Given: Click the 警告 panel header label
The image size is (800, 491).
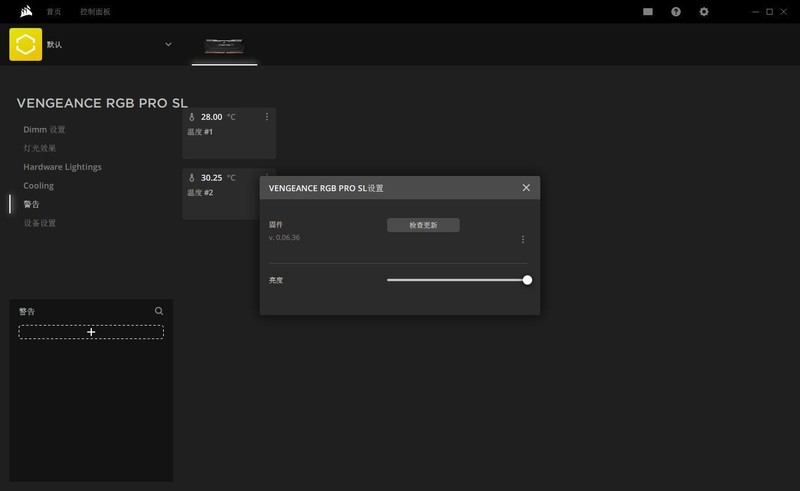Looking at the screenshot, I should [x=27, y=311].
